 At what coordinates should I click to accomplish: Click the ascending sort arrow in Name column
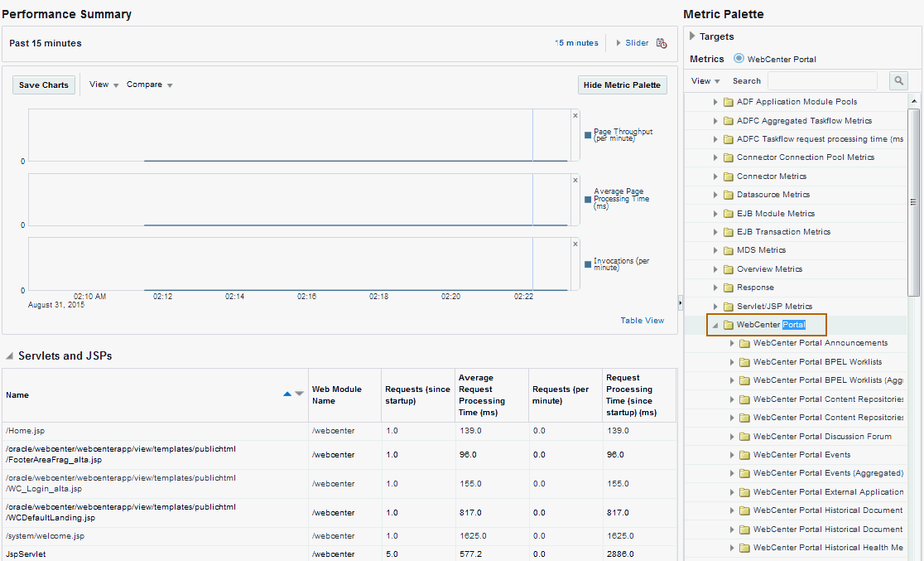[287, 394]
